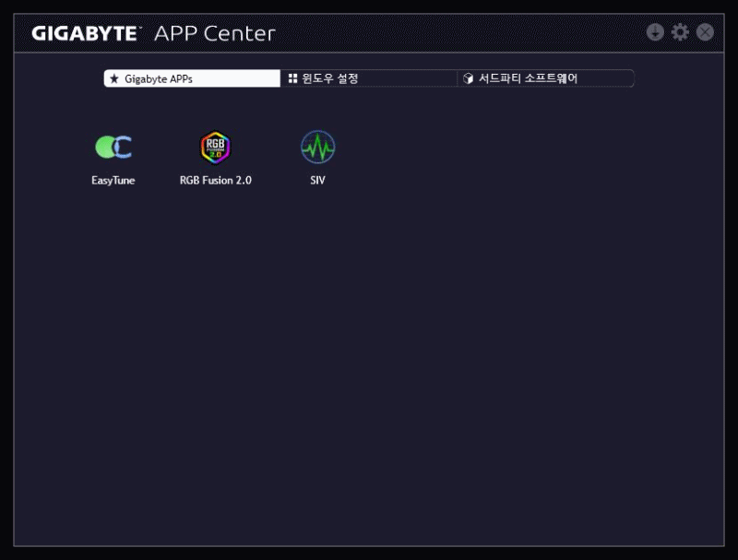Screen dimensions: 738x560
Task: Select the Gigabyte APPs tab
Action: point(192,78)
